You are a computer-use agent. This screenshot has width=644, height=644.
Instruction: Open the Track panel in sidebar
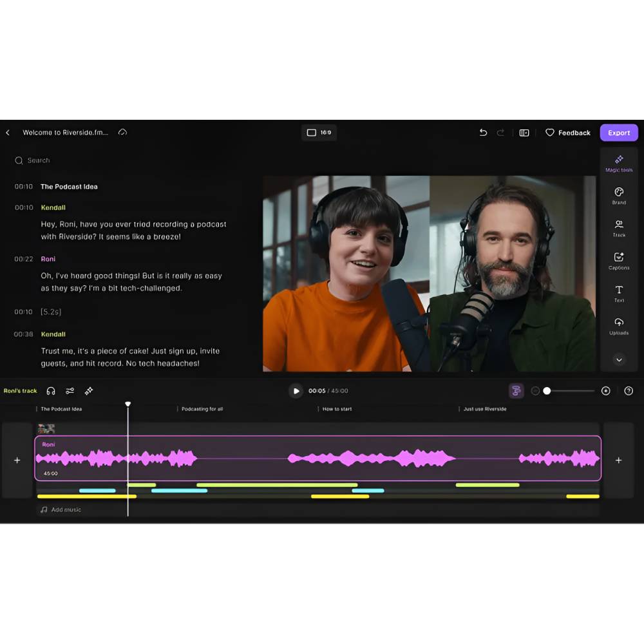click(619, 228)
